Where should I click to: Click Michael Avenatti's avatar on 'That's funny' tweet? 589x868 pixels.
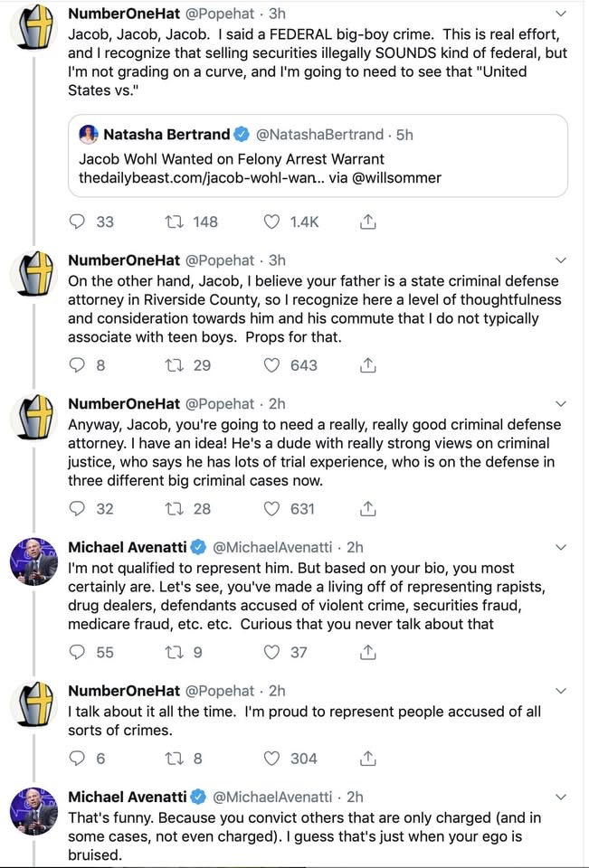coord(33,811)
